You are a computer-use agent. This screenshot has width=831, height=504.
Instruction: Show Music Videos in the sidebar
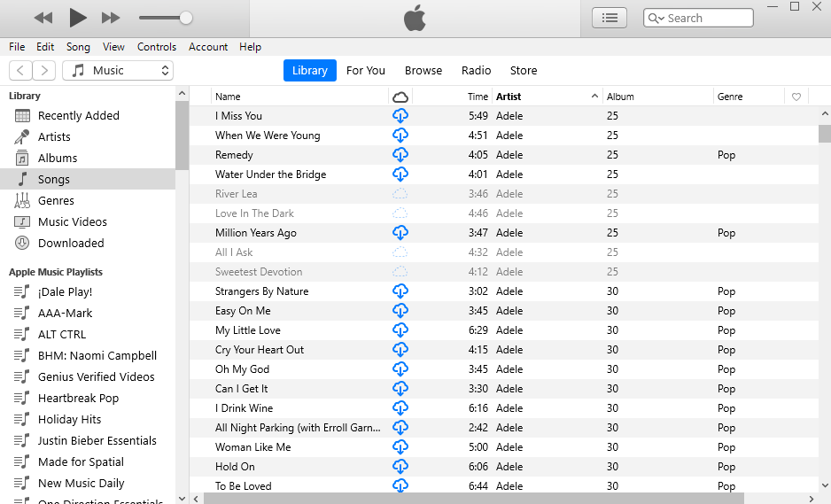click(72, 222)
